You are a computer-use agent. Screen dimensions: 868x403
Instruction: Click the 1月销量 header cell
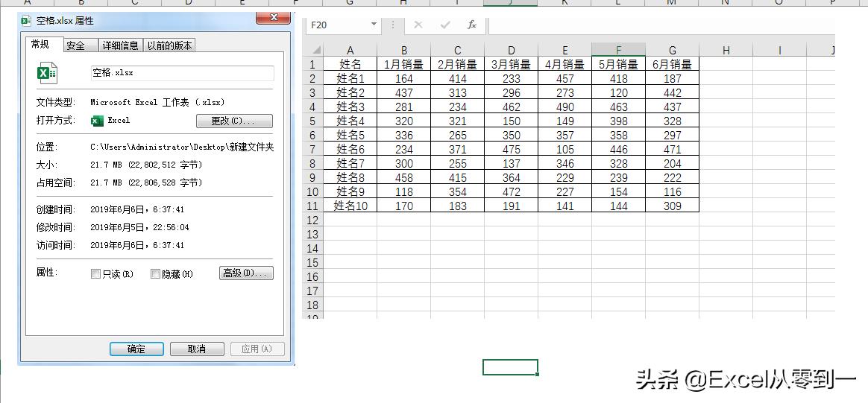(404, 64)
